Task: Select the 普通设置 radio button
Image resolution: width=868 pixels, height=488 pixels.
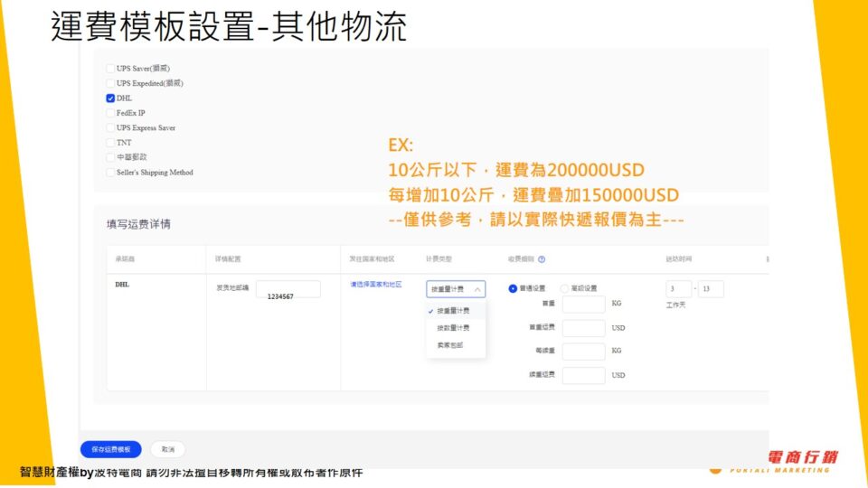Action: pyautogui.click(x=513, y=288)
